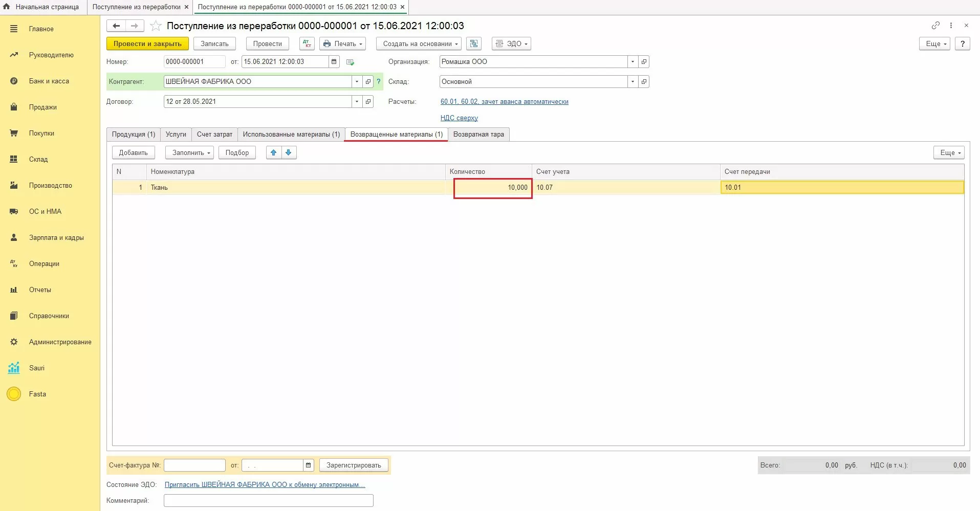Open Контрагент dropdown list
Viewport: 980px width, 511px height.
tap(357, 81)
